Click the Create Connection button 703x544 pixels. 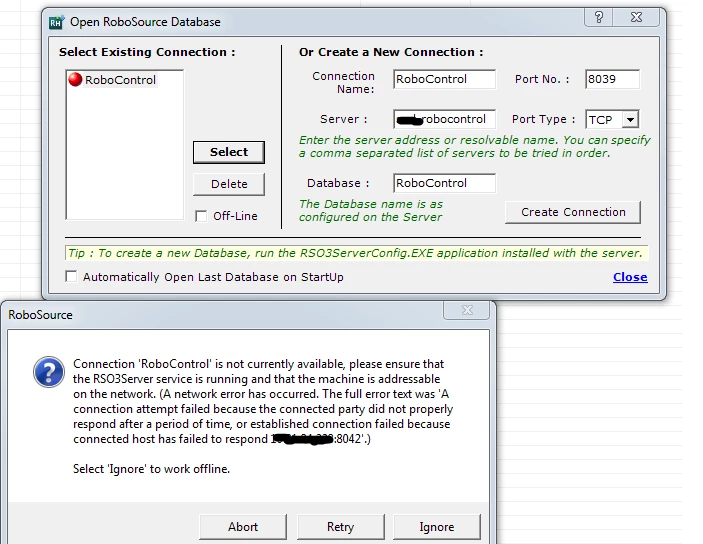[x=573, y=212]
